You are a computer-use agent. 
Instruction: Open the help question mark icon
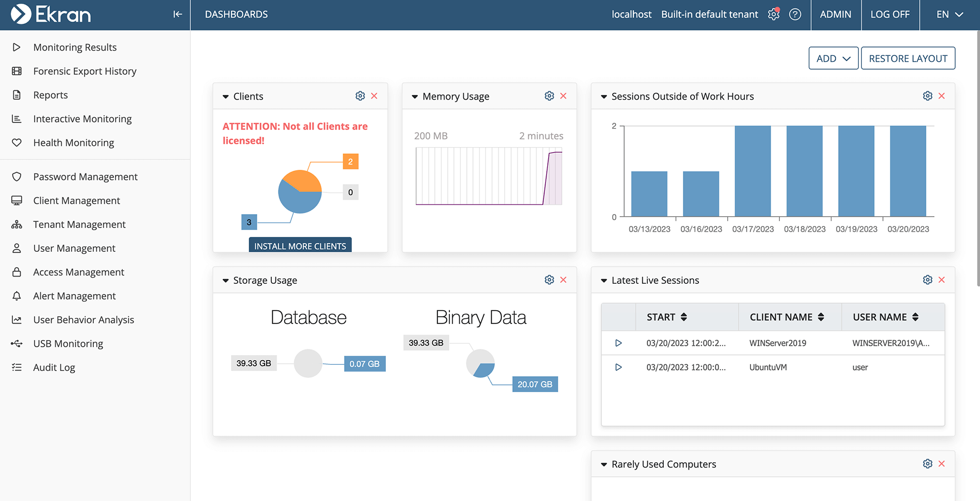[795, 14]
